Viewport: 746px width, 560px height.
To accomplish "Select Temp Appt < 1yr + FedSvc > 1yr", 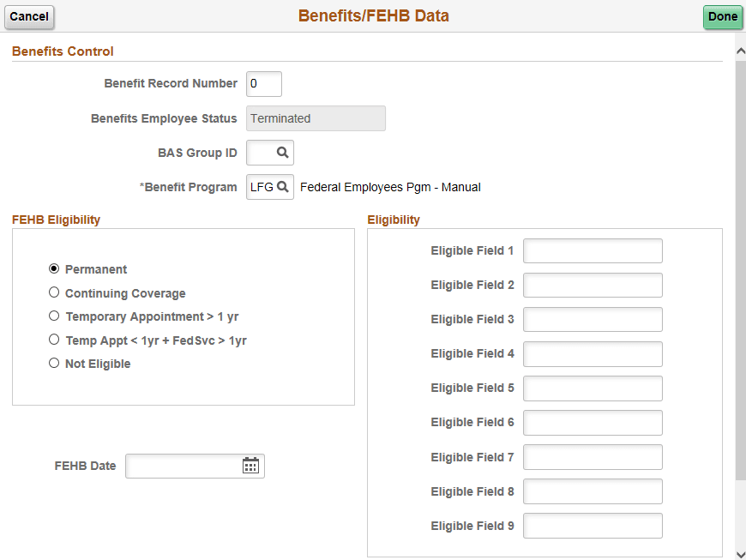I will (x=54, y=340).
